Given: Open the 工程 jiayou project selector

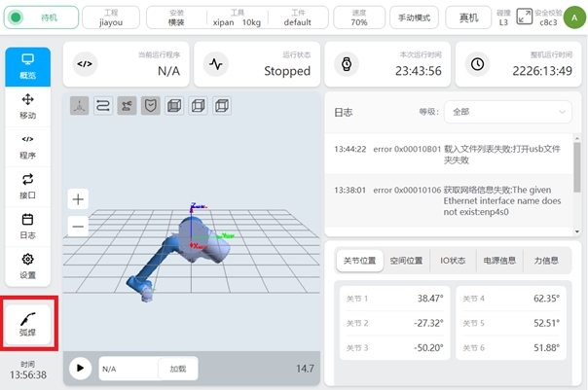Looking at the screenshot, I should point(112,17).
